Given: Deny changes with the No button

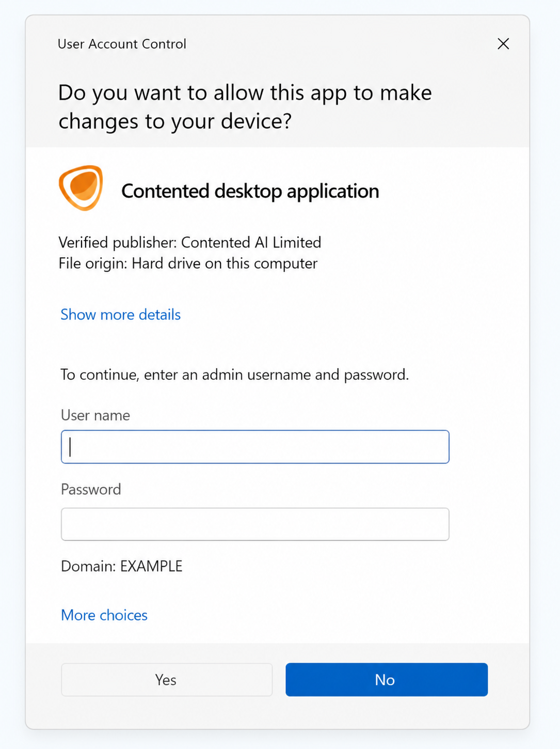Looking at the screenshot, I should [387, 680].
